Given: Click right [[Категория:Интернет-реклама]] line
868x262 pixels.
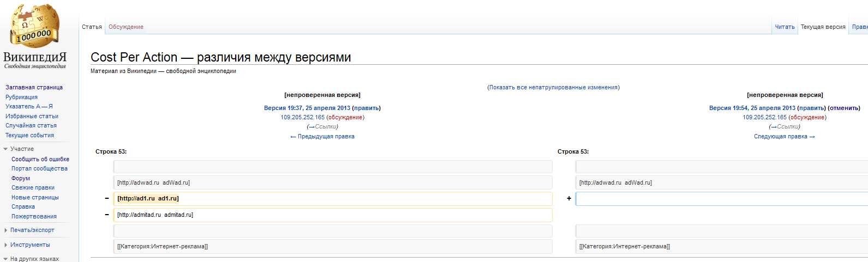Looking at the screenshot, I should click(722, 246).
